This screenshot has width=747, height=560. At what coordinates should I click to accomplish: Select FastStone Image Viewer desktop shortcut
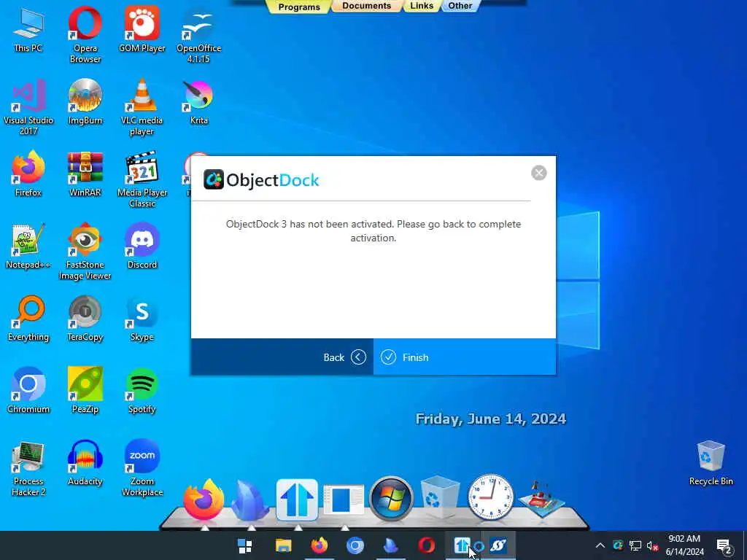[85, 252]
